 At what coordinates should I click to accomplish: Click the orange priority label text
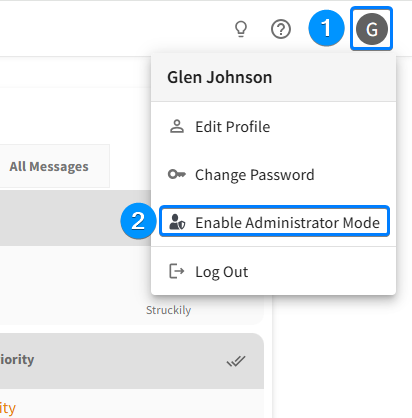click(x=8, y=408)
